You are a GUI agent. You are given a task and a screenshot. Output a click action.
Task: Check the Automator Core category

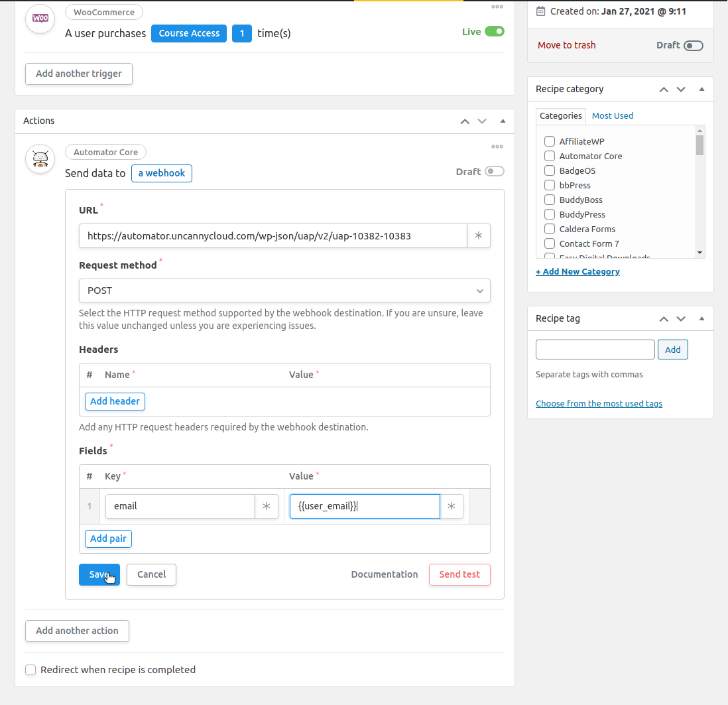click(x=549, y=156)
